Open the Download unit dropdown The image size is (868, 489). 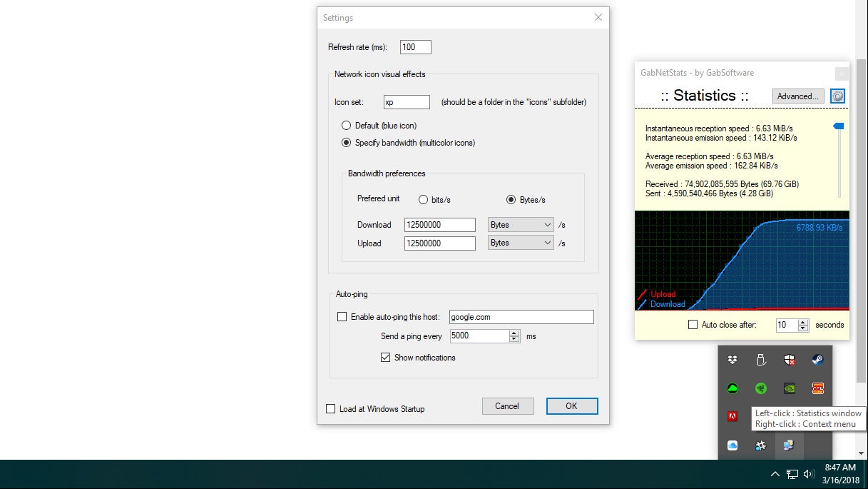pos(521,225)
